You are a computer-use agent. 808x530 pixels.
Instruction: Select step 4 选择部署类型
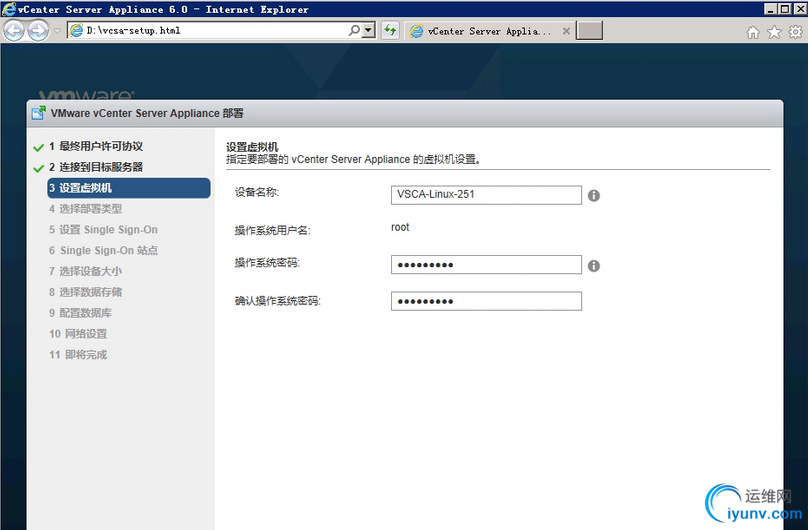pos(86,209)
